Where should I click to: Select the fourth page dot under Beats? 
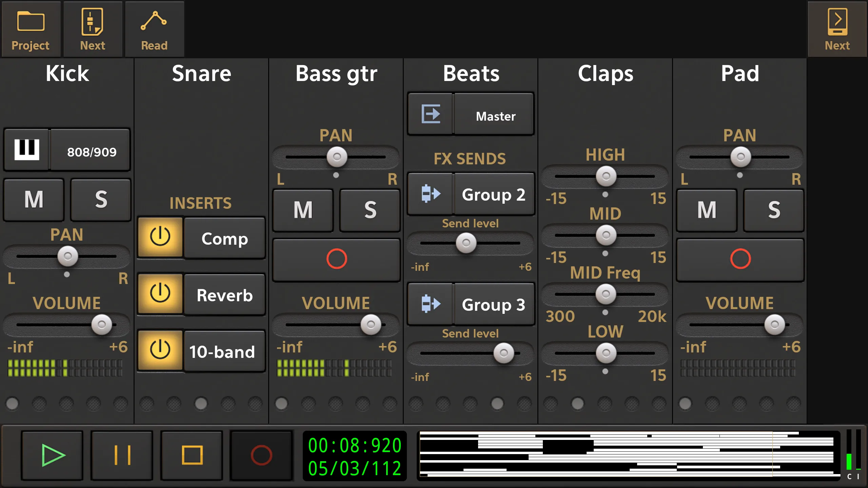pos(497,404)
